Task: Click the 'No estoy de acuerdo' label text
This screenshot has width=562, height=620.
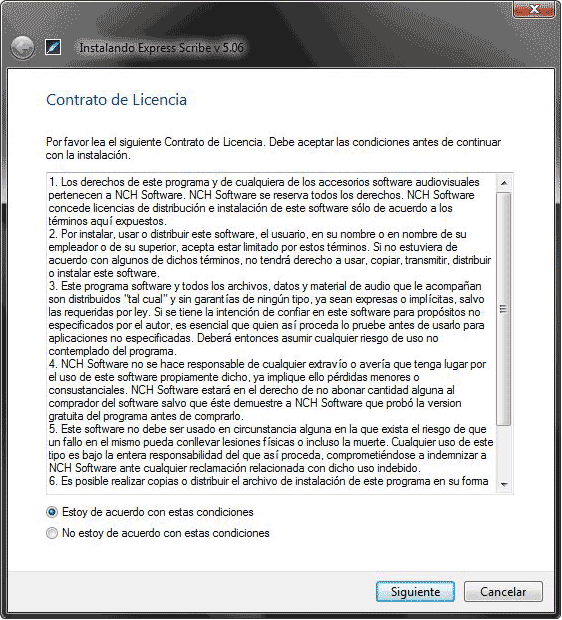Action: click(166, 533)
